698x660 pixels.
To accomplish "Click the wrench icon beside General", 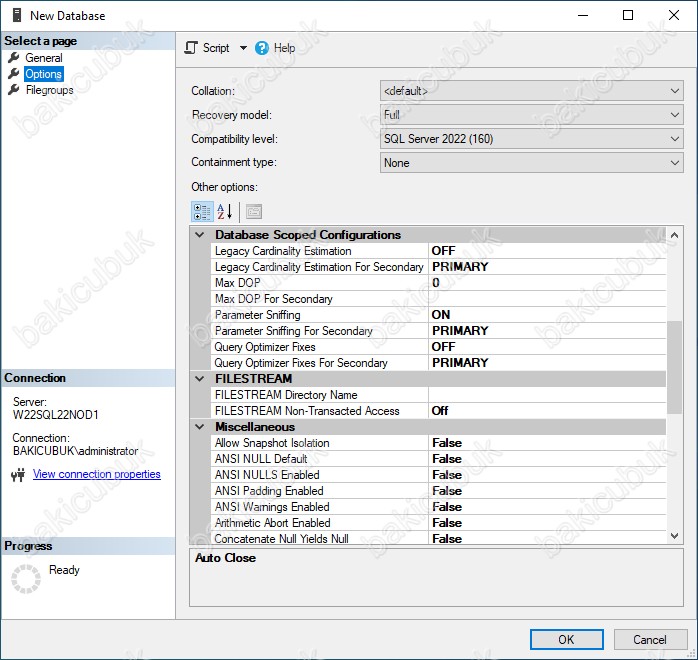I will tap(14, 58).
